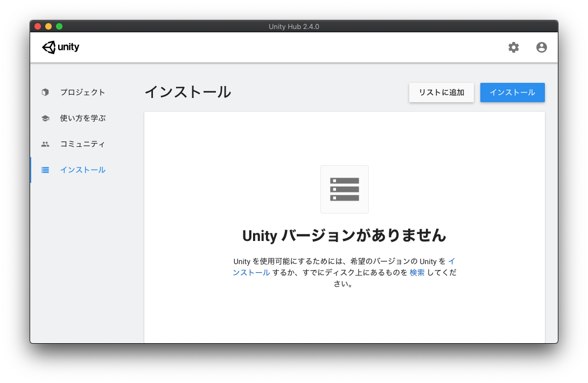
Task: Open the プロジェクト tab label
Action: pos(82,92)
